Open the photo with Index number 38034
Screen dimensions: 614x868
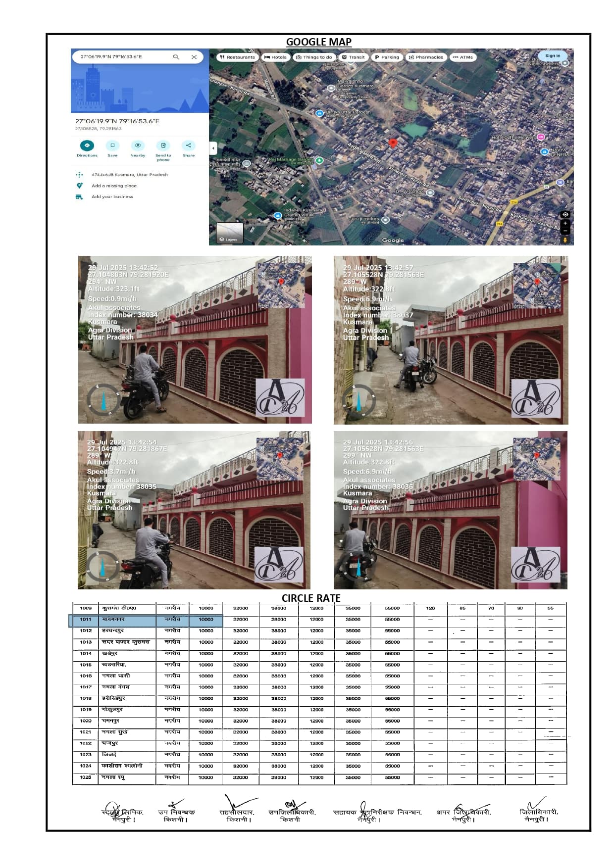tap(195, 339)
